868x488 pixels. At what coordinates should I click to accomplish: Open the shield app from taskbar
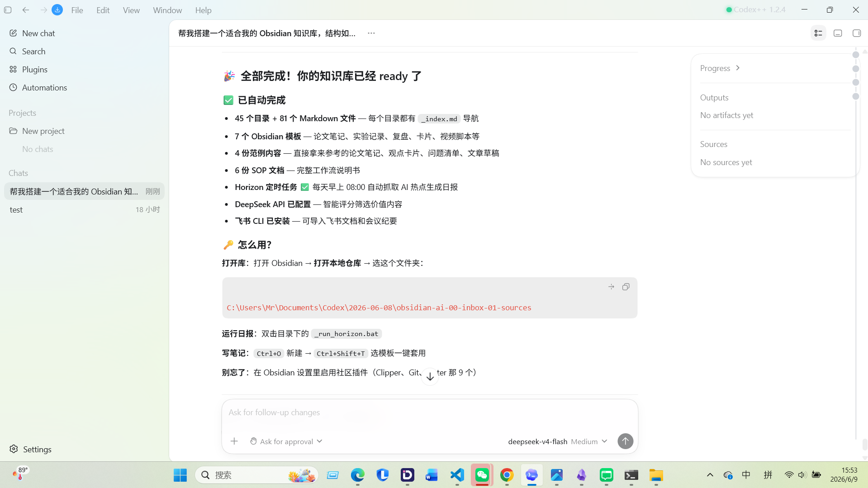[383, 475]
